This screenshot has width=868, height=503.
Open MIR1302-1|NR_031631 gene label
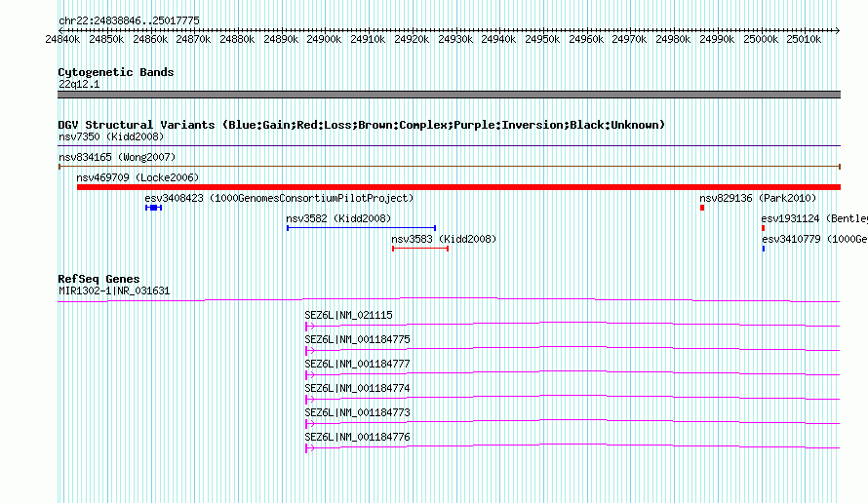click(114, 290)
